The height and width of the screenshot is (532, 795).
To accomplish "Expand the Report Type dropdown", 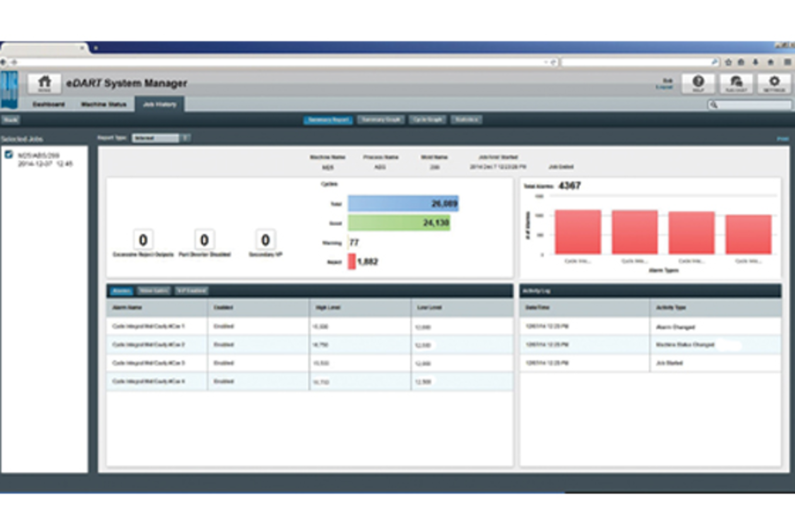I will 185,138.
